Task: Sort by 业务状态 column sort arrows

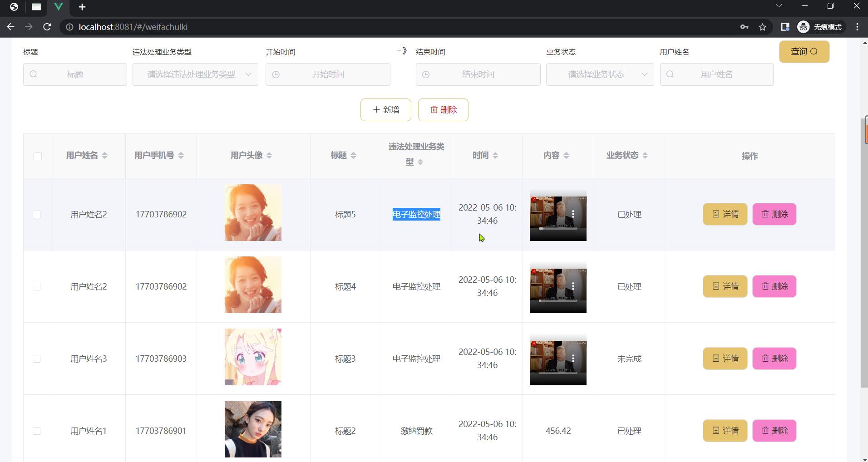Action: coord(645,156)
